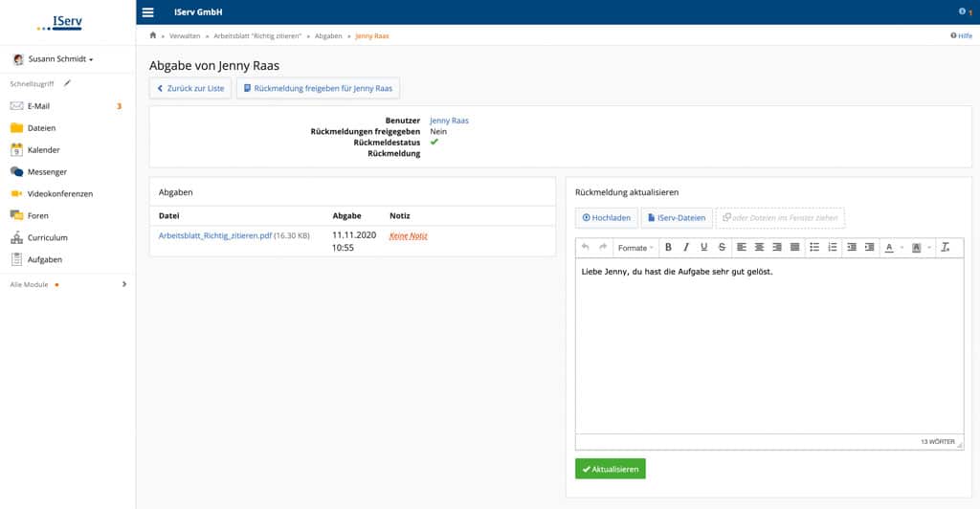Viewport: 980px width, 509px height.
Task: Click the redo icon in editor
Action: click(x=603, y=247)
